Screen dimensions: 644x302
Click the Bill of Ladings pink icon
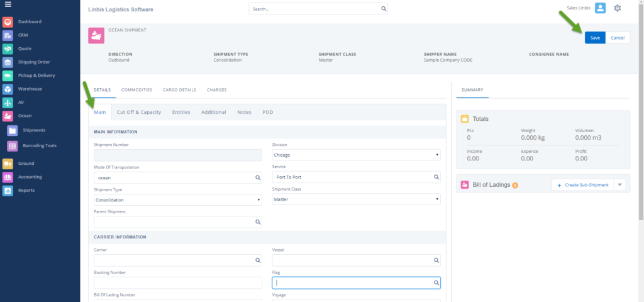[465, 185]
